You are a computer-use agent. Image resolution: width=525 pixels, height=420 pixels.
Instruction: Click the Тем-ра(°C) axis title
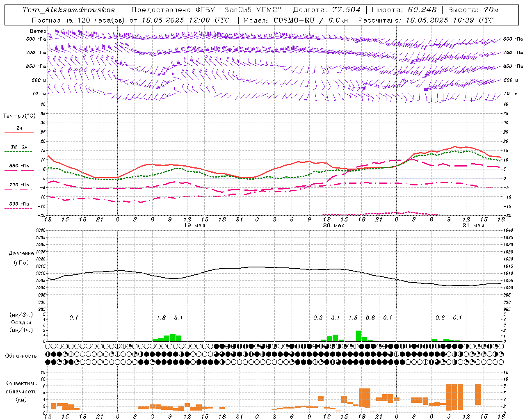[19, 116]
